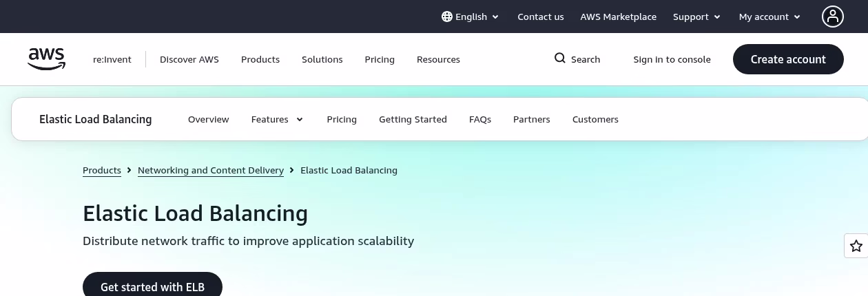Click Sign in to console
The height and width of the screenshot is (296, 868).
click(x=672, y=59)
